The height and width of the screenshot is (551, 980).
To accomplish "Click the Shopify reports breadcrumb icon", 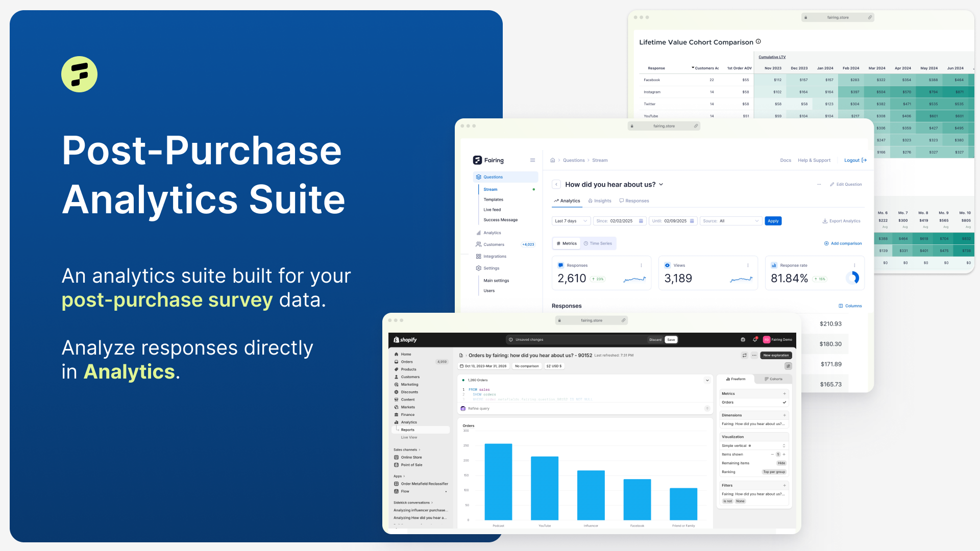I will pyautogui.click(x=461, y=356).
